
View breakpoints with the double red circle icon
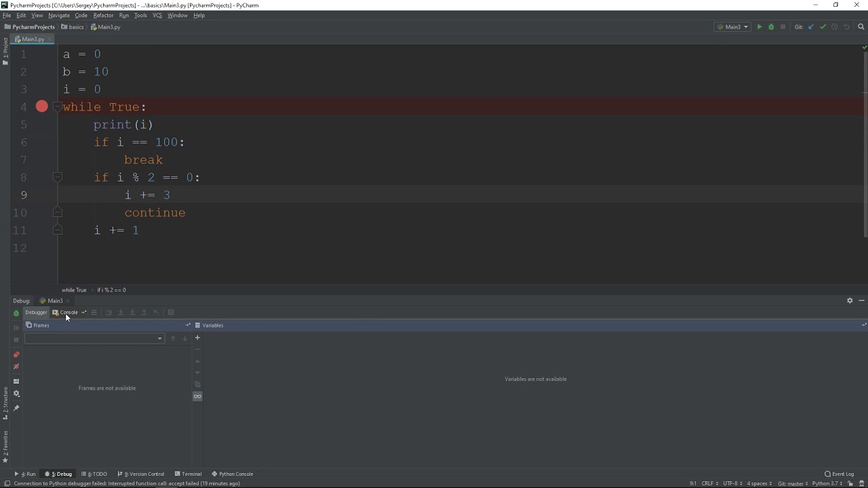pos(16,354)
